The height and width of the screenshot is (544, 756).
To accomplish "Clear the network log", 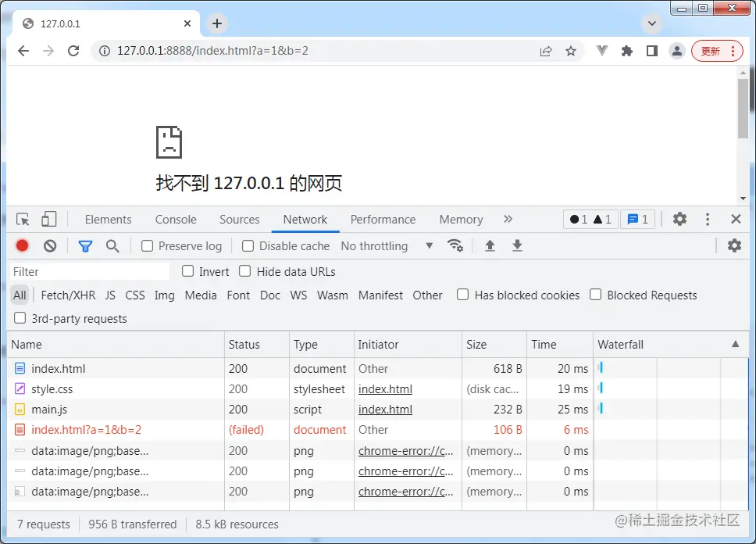I will click(50, 246).
